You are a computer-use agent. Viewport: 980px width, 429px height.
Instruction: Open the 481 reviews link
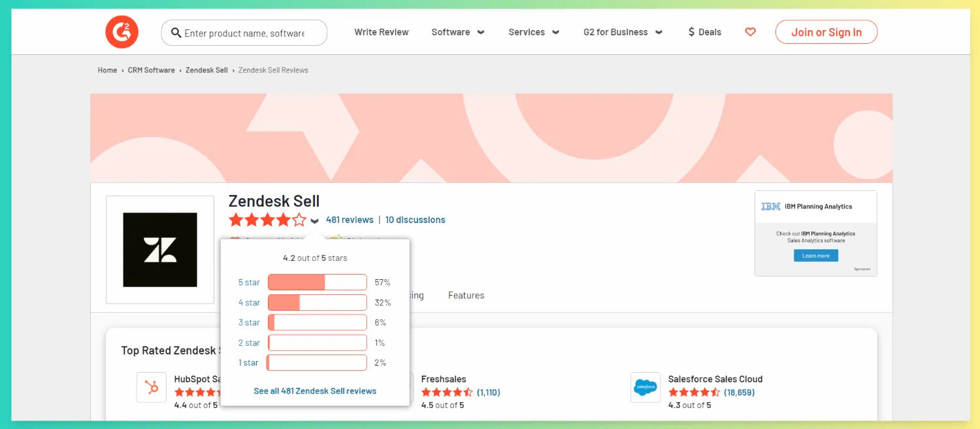350,220
